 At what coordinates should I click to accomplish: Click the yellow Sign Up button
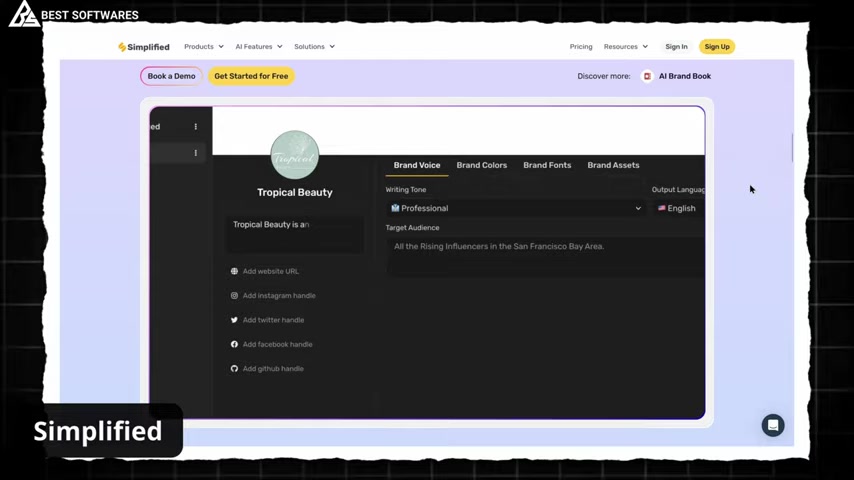(717, 47)
